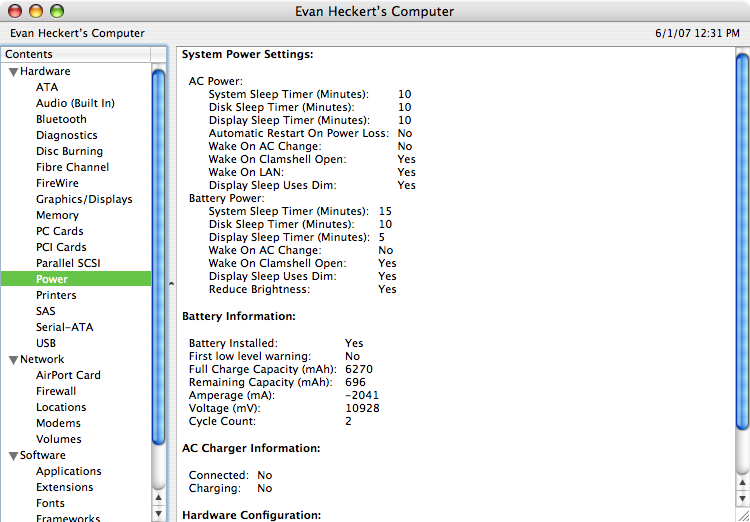Open Volumes under Network

[58, 439]
